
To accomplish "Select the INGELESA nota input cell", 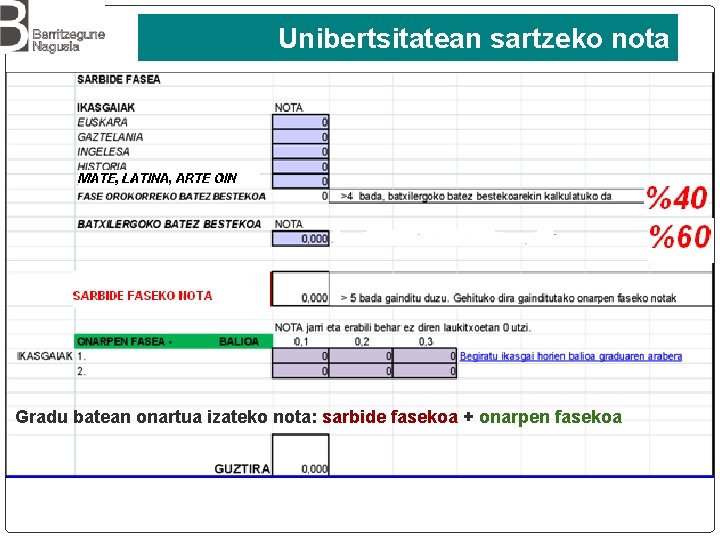I will click(301, 152).
